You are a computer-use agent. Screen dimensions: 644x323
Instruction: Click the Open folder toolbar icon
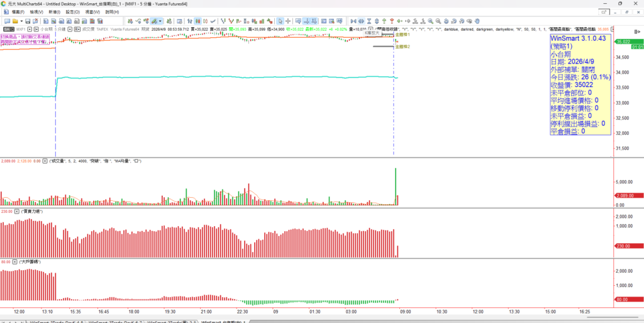(16, 21)
